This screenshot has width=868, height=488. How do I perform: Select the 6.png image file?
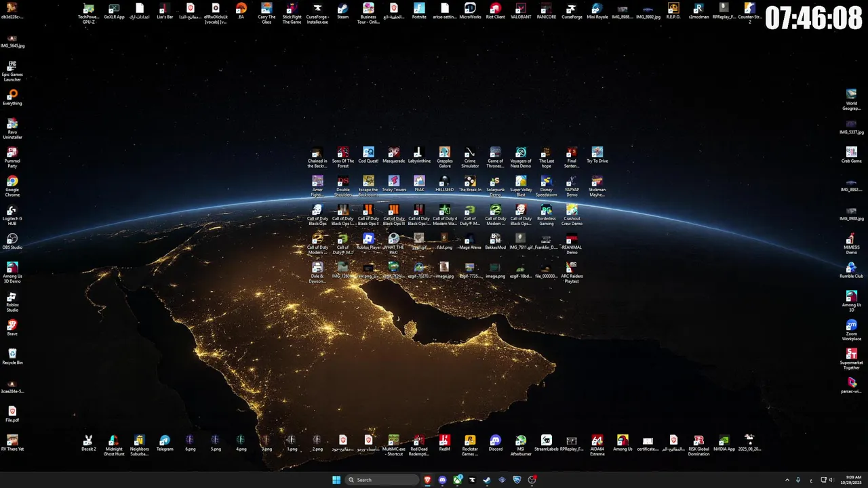(x=190, y=443)
